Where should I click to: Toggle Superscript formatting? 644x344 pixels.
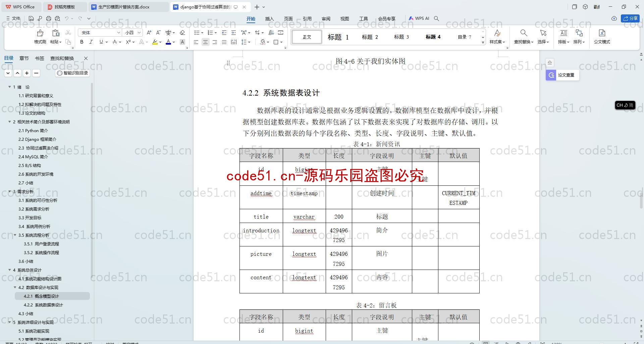click(x=128, y=42)
